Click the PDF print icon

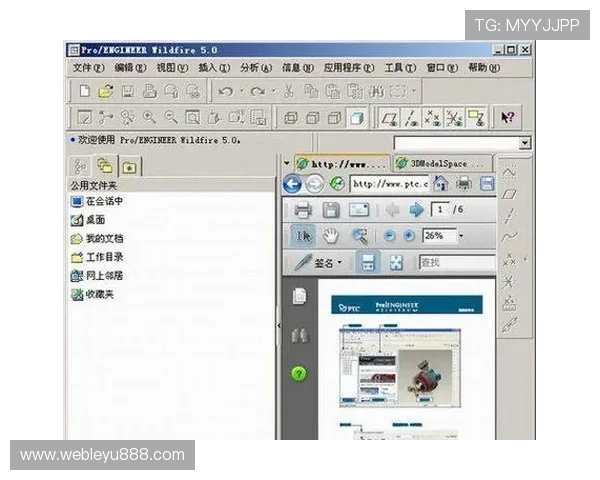click(x=303, y=210)
